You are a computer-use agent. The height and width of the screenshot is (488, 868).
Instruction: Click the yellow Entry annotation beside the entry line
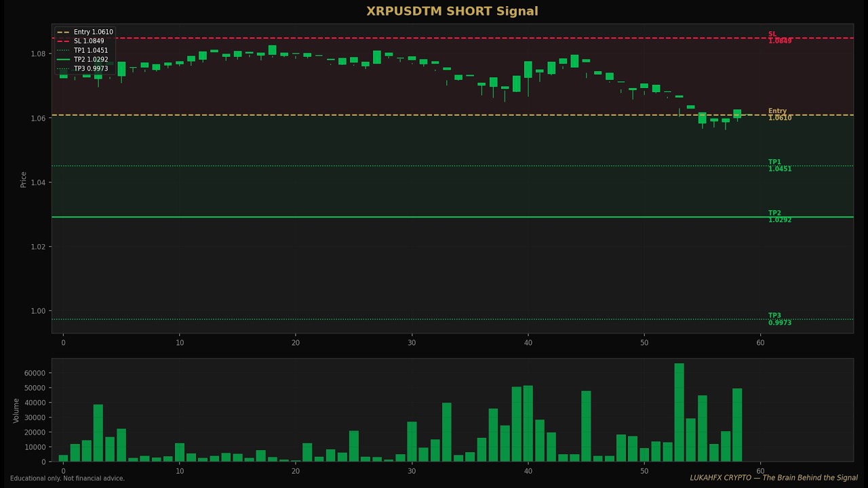coord(780,115)
